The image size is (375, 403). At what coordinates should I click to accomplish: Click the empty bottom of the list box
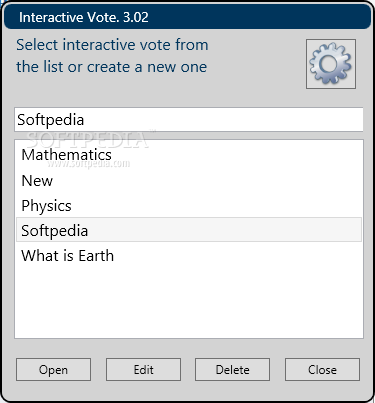(189, 320)
